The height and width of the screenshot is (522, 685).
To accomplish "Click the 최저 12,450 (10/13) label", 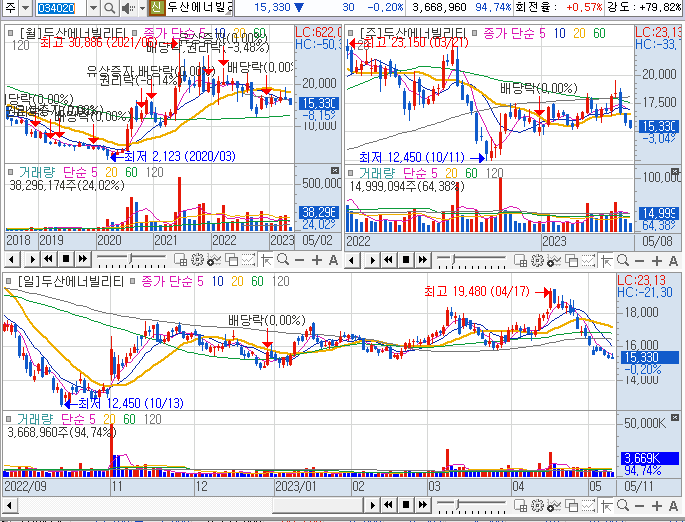I will point(131,403).
